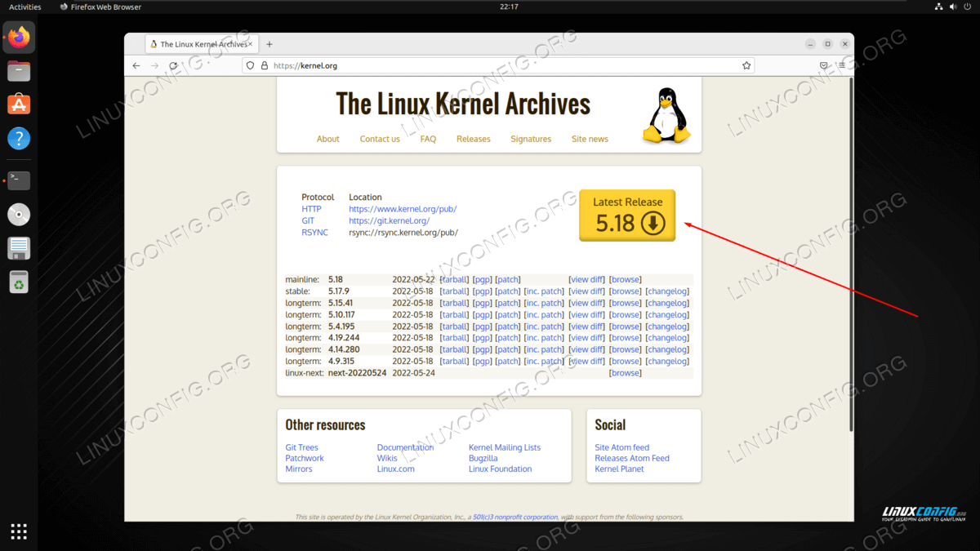Open the volume indicator in top bar
Image resolution: width=980 pixels, height=551 pixels.
point(952,7)
